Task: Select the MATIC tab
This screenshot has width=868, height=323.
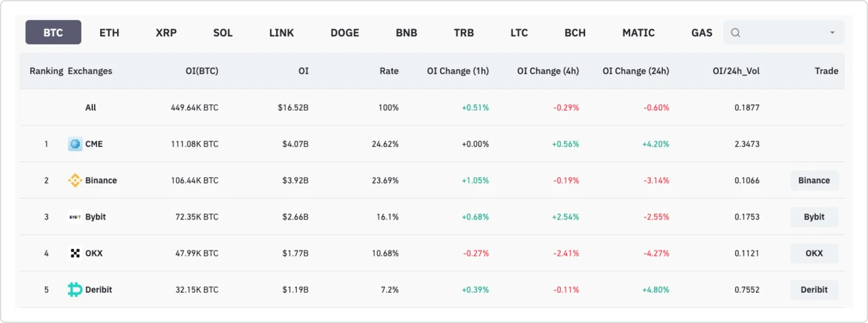Action: [638, 32]
